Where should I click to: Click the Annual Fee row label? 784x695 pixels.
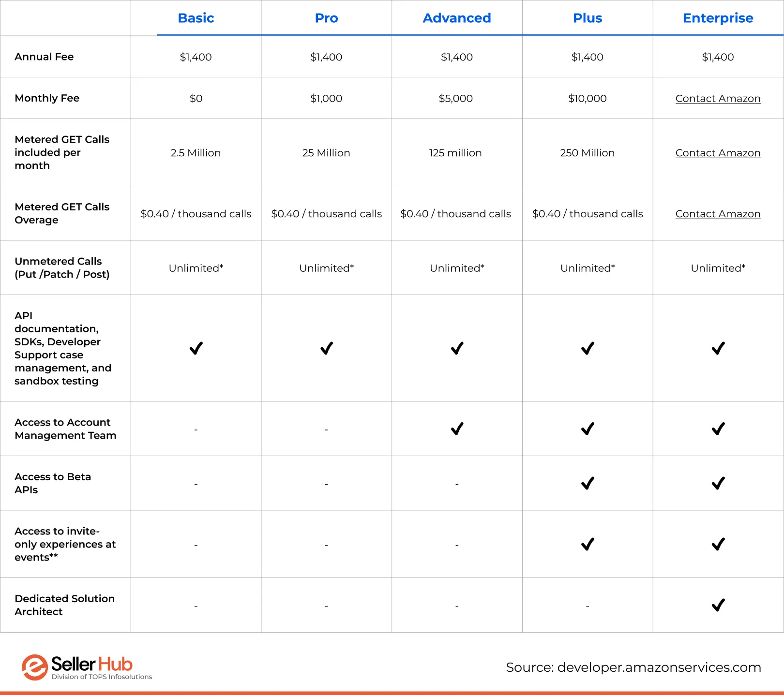(x=44, y=57)
